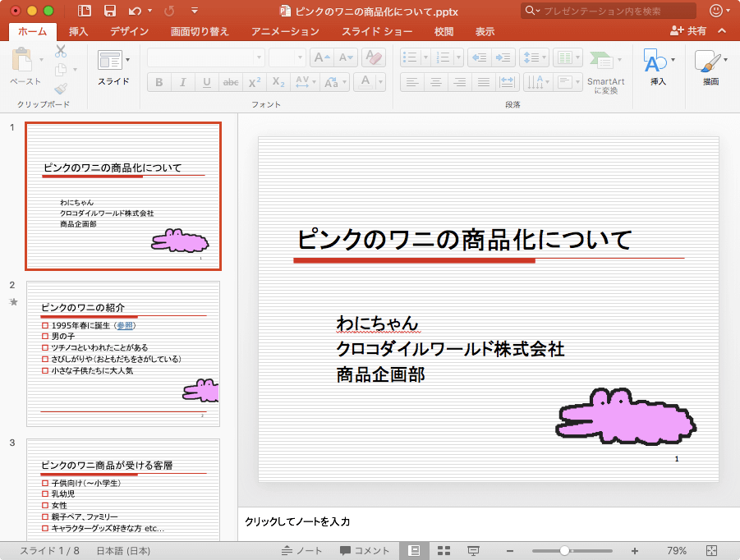
Task: Click the 共有 share button
Action: click(688, 31)
